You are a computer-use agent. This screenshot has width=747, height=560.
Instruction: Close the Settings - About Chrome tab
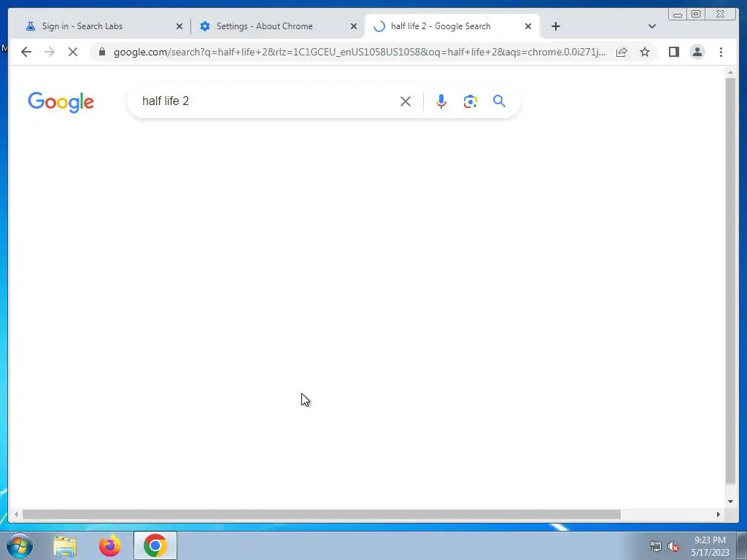(354, 26)
